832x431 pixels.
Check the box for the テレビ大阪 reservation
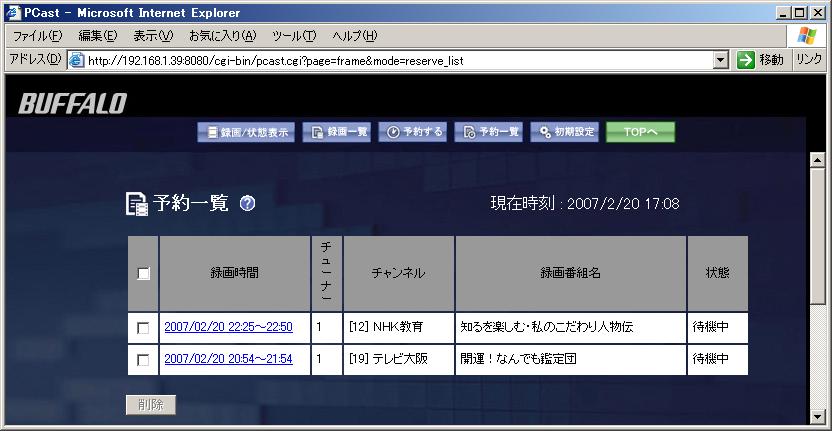pyautogui.click(x=143, y=360)
